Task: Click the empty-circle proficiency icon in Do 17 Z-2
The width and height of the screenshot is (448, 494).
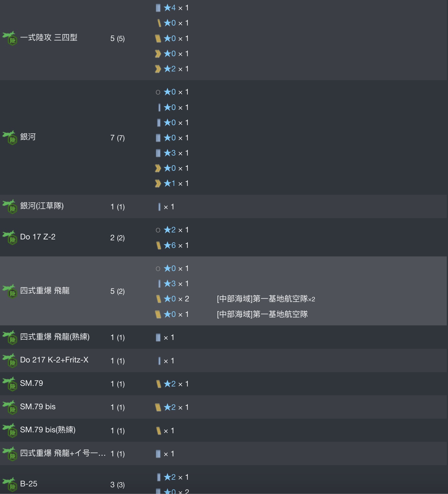Action: point(158,230)
